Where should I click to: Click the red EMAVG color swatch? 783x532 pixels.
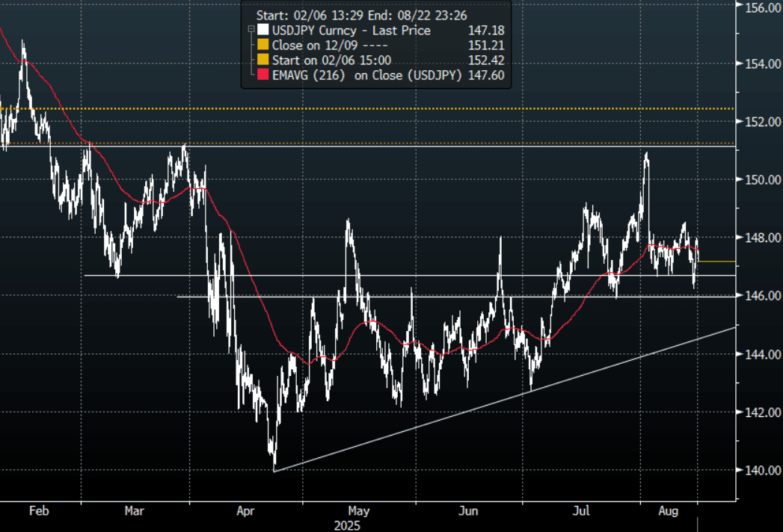(x=261, y=75)
